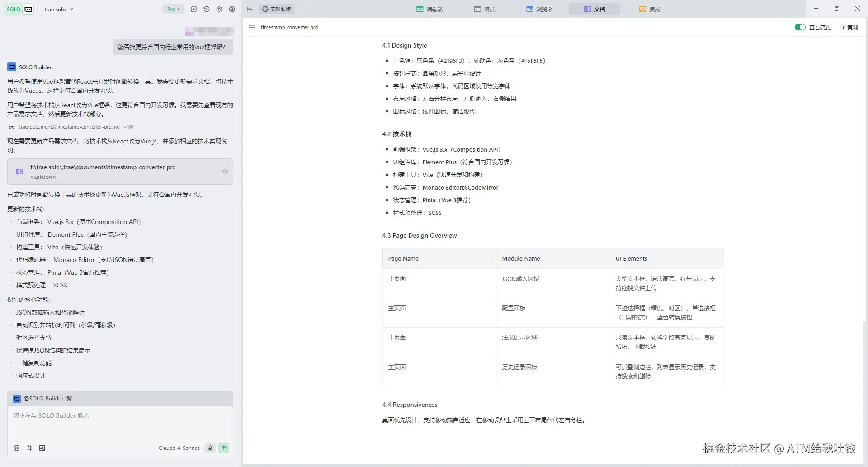Preview the file with the eye icon
Screen dimensions: 868x467
[225, 172]
